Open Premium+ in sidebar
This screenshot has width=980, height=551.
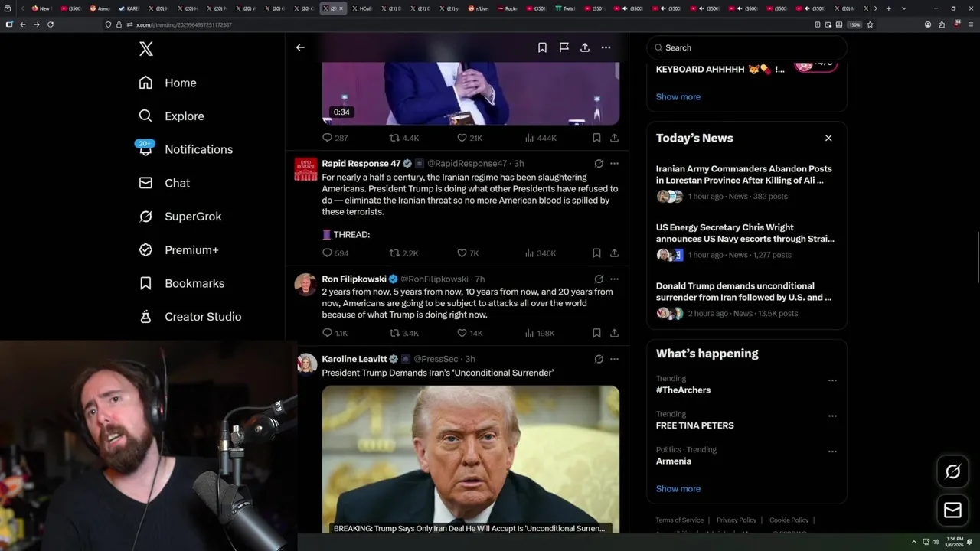click(x=178, y=250)
